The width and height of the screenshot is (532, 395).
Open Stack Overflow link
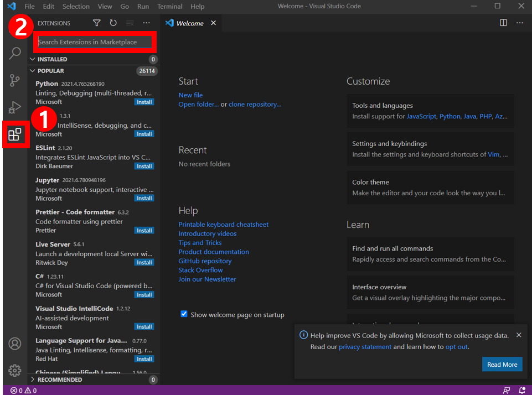[200, 270]
